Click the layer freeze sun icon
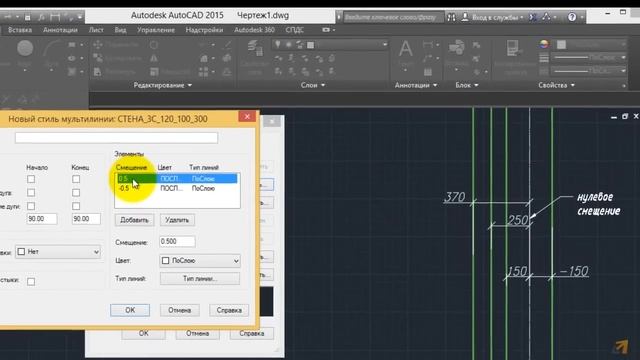Image resolution: width=640 pixels, height=360 pixels. pyautogui.click(x=289, y=44)
